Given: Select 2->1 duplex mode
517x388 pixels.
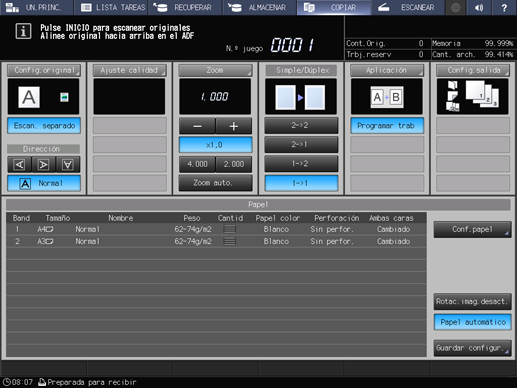Looking at the screenshot, I should point(301,144).
